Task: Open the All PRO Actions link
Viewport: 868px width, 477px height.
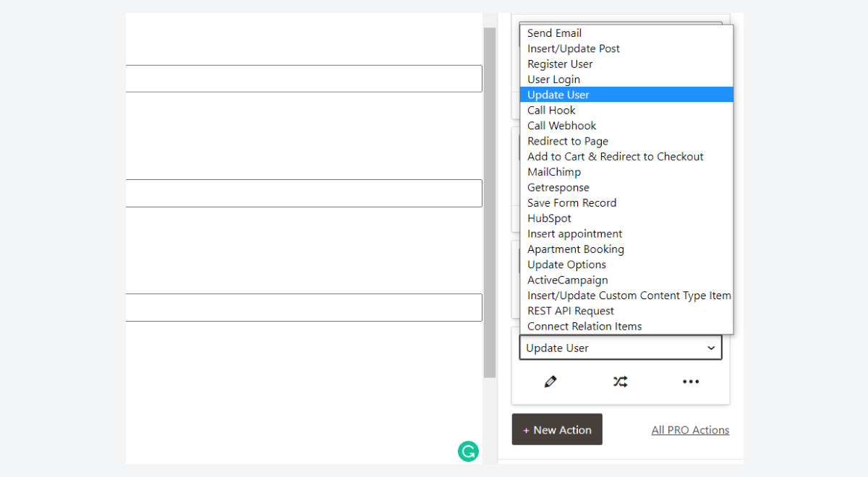Action: (690, 429)
